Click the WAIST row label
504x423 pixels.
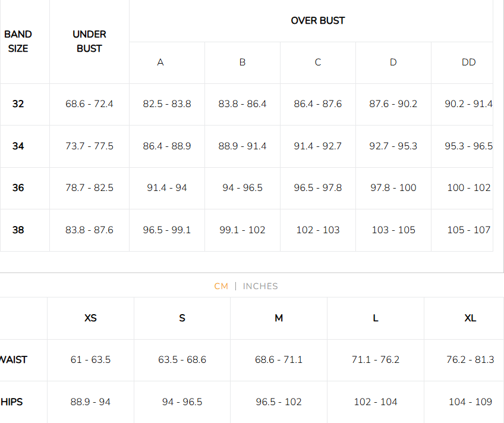coord(14,360)
